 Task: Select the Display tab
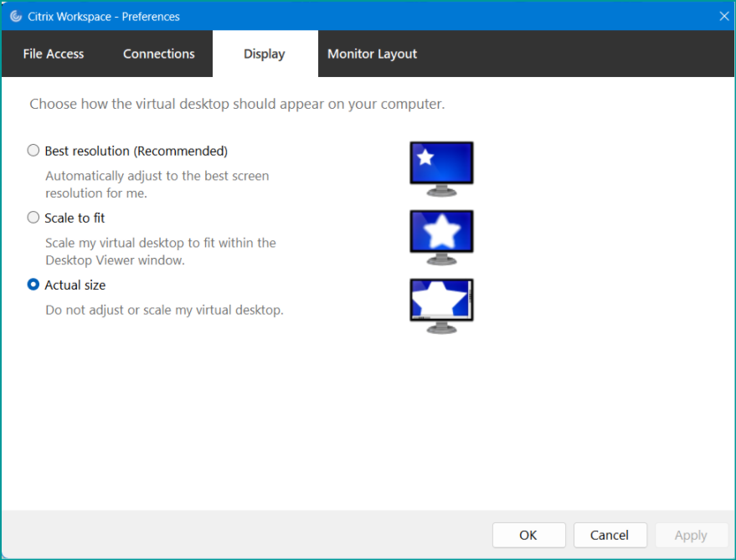point(265,54)
